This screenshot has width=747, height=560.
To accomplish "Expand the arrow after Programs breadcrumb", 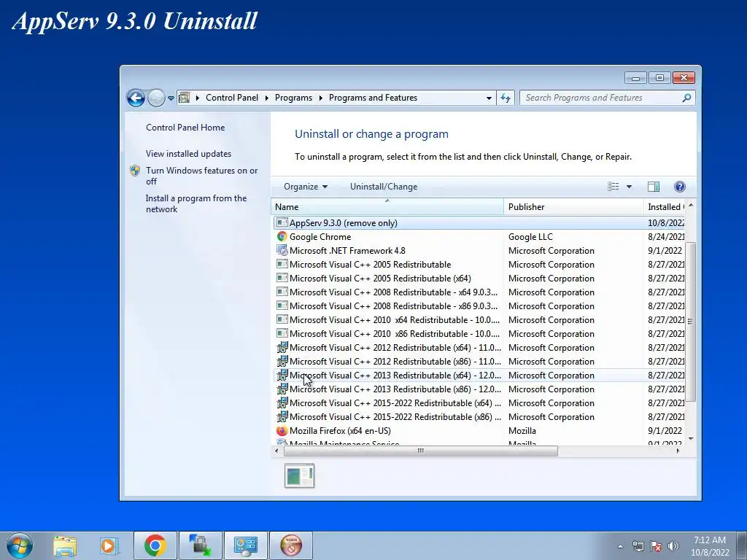I will pos(321,98).
